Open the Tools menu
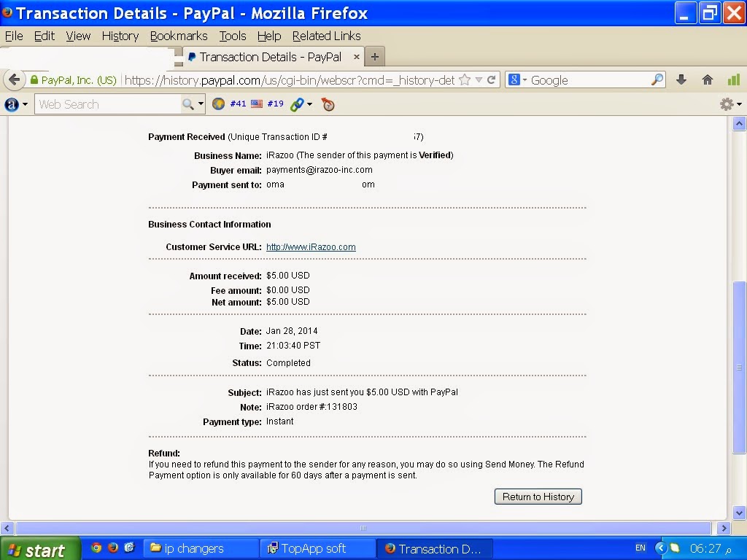Viewport: 747px width, 560px height. (x=233, y=36)
